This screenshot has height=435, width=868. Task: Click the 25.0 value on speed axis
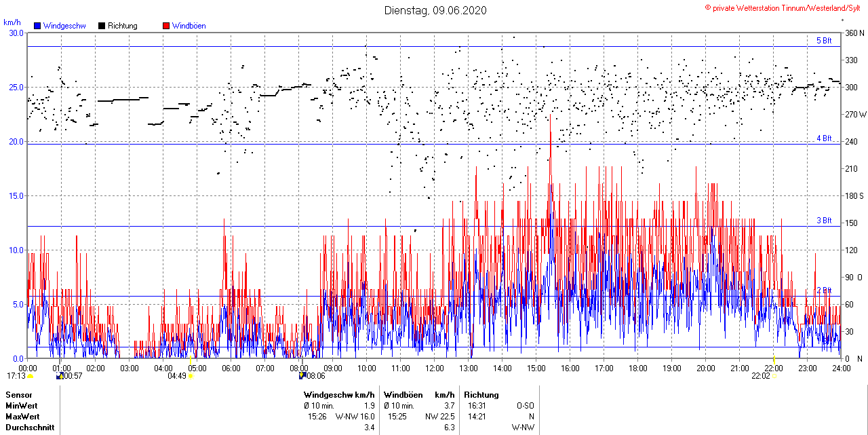coord(16,87)
